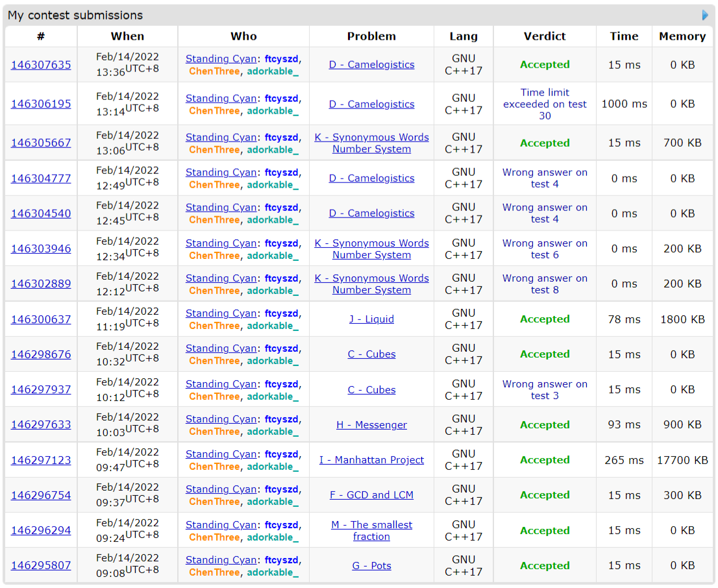Image resolution: width=718 pixels, height=588 pixels.
Task: Click Standing Cyan team link in first row
Action: 221,59
